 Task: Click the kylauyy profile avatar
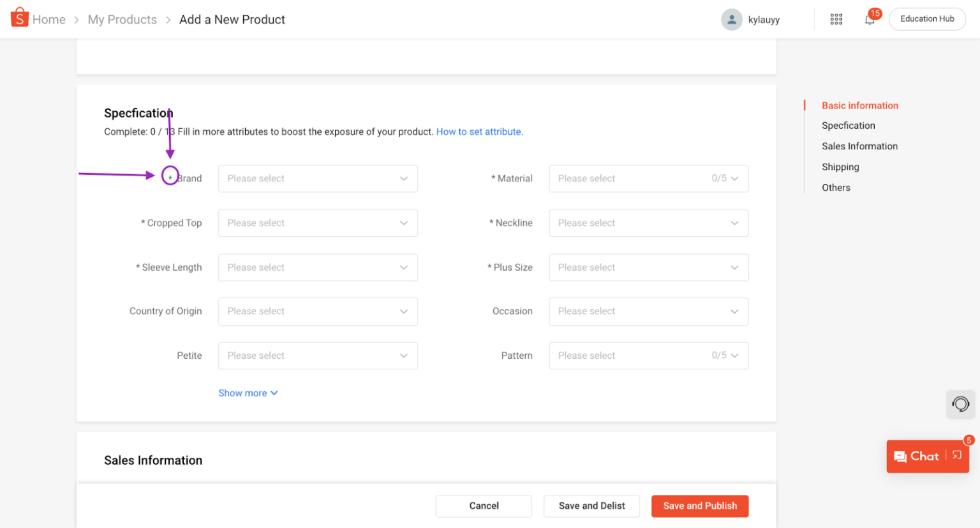point(731,19)
